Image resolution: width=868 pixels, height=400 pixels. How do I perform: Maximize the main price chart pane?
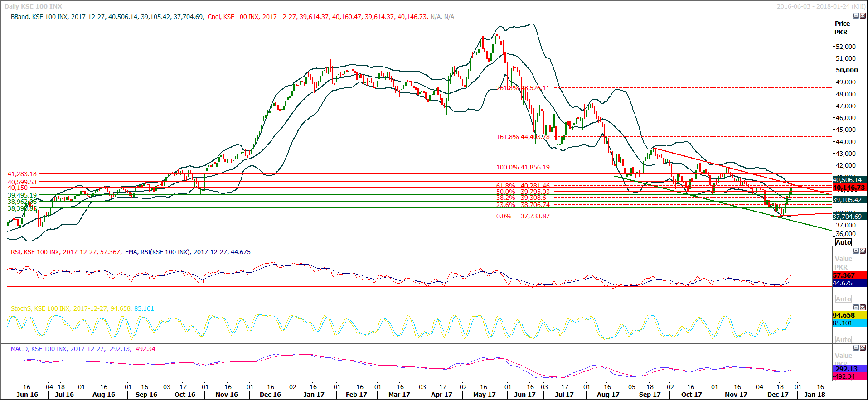(x=856, y=16)
